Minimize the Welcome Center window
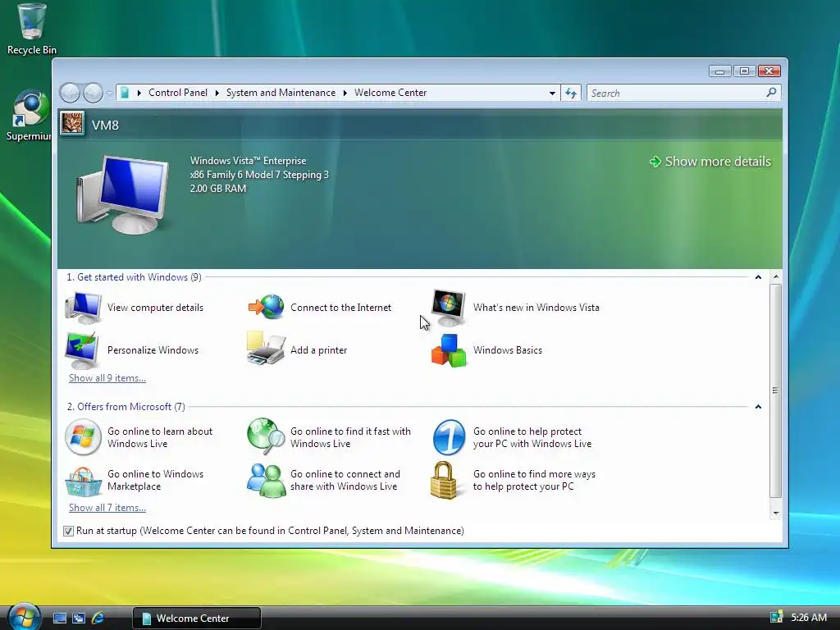Image resolution: width=840 pixels, height=630 pixels. tap(720, 71)
